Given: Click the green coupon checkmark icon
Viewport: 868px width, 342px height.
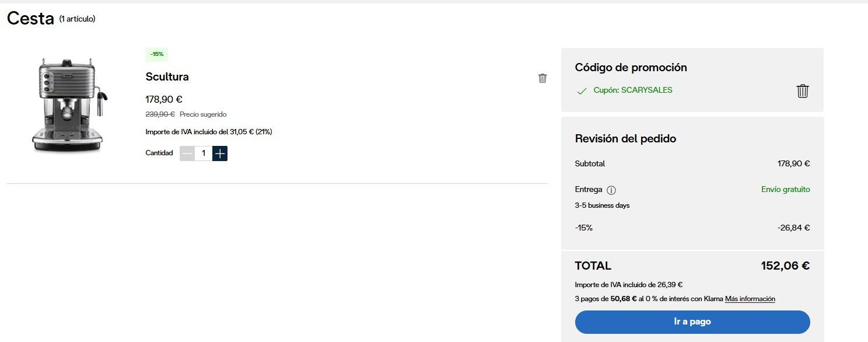Looking at the screenshot, I should click(x=582, y=91).
